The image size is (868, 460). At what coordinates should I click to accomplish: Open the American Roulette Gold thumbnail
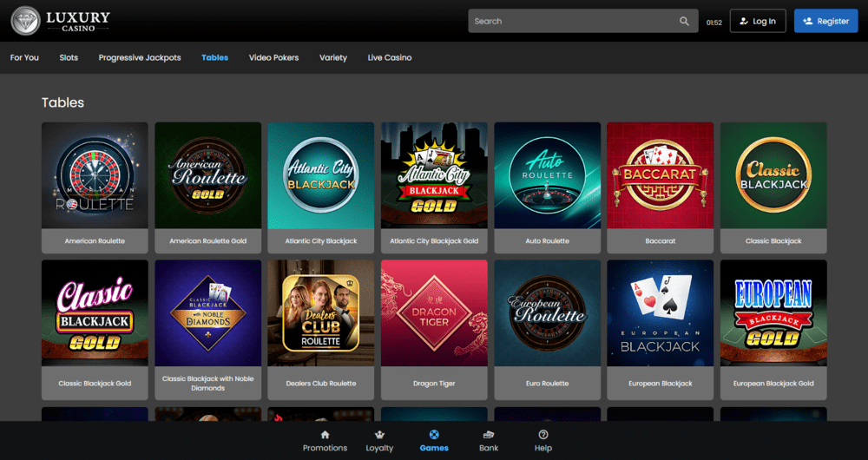pyautogui.click(x=208, y=175)
